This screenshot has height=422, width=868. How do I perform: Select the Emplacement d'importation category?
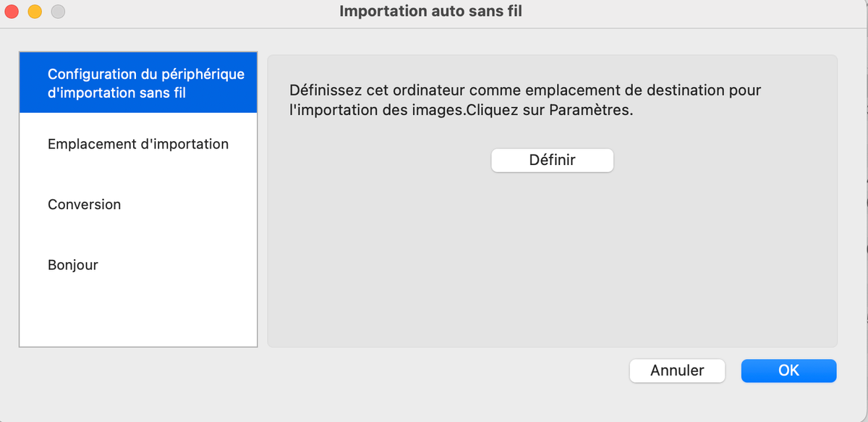coord(137,144)
